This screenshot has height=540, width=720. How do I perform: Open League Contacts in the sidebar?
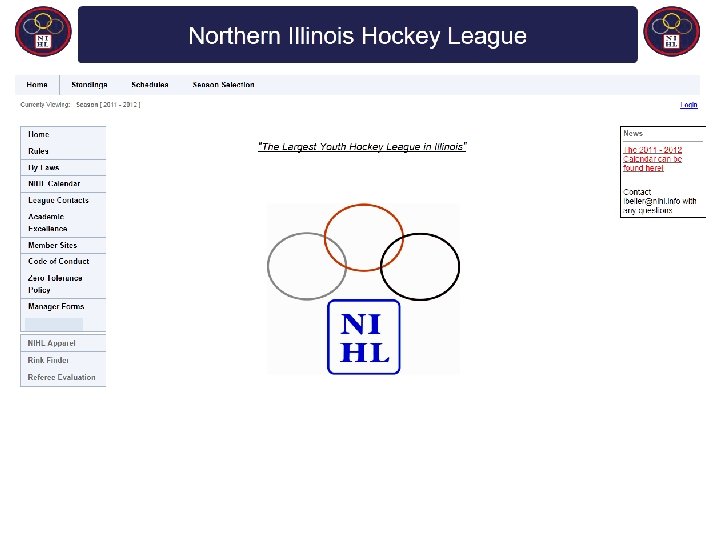pyautogui.click(x=58, y=200)
